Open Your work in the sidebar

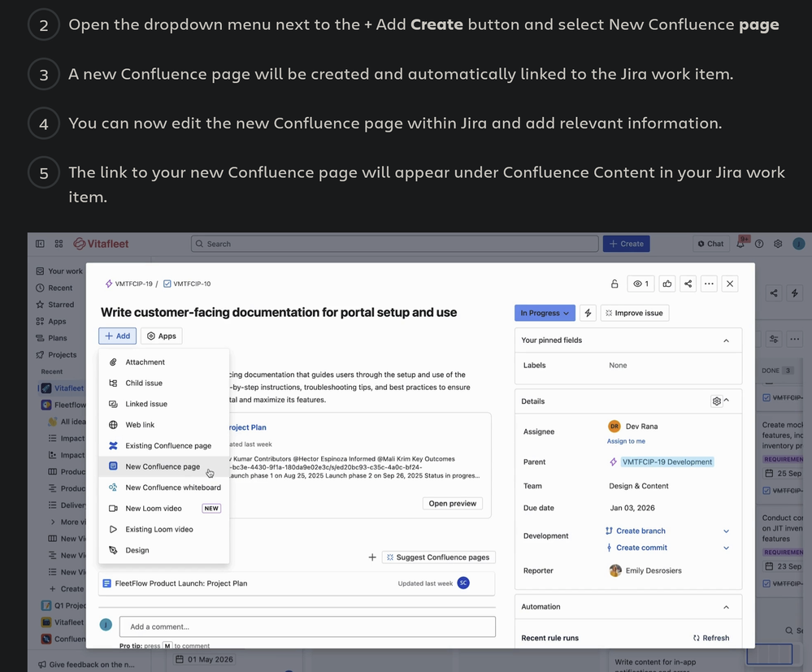(x=59, y=271)
